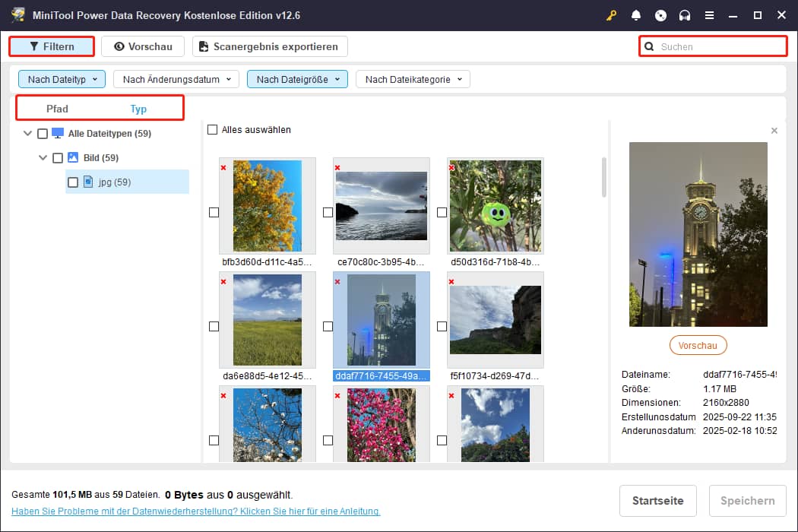The width and height of the screenshot is (798, 532).
Task: Open the notifications bell
Action: click(636, 15)
